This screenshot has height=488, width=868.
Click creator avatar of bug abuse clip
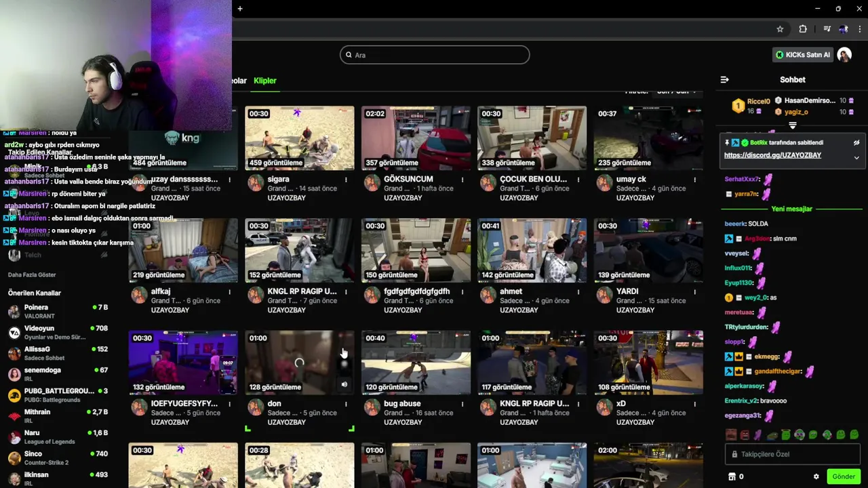372,407
